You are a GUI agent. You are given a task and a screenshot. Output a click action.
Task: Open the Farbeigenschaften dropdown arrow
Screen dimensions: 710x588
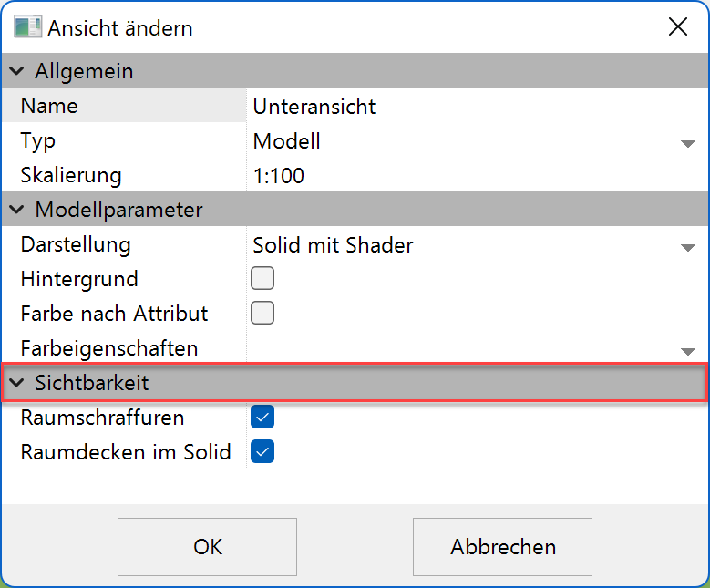[x=687, y=351]
